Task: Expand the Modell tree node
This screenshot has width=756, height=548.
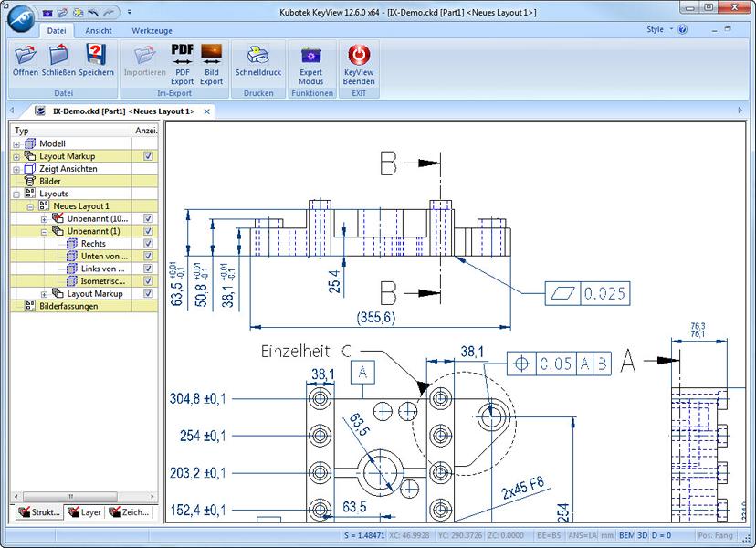Action: click(x=16, y=144)
